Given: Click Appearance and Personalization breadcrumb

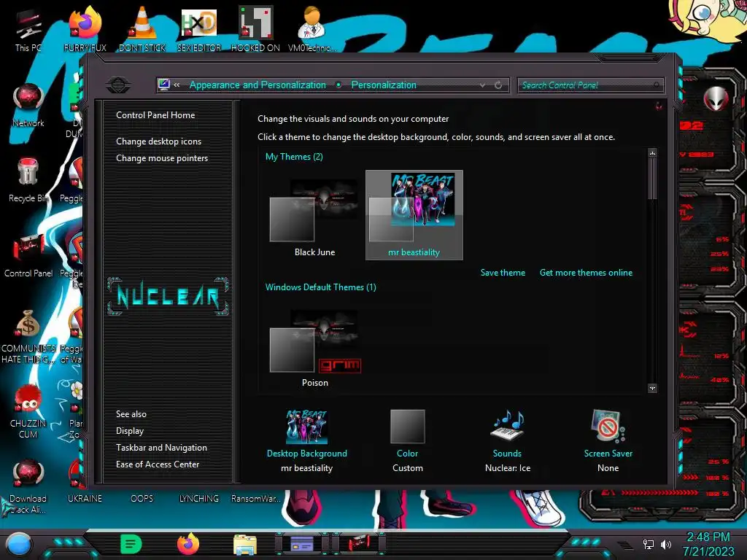Looking at the screenshot, I should pos(258,85).
